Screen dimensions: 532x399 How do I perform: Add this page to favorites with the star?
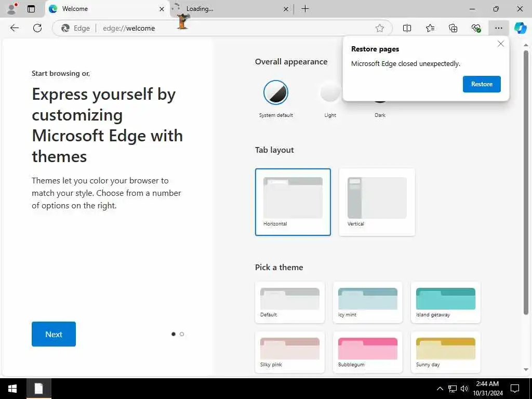point(380,28)
